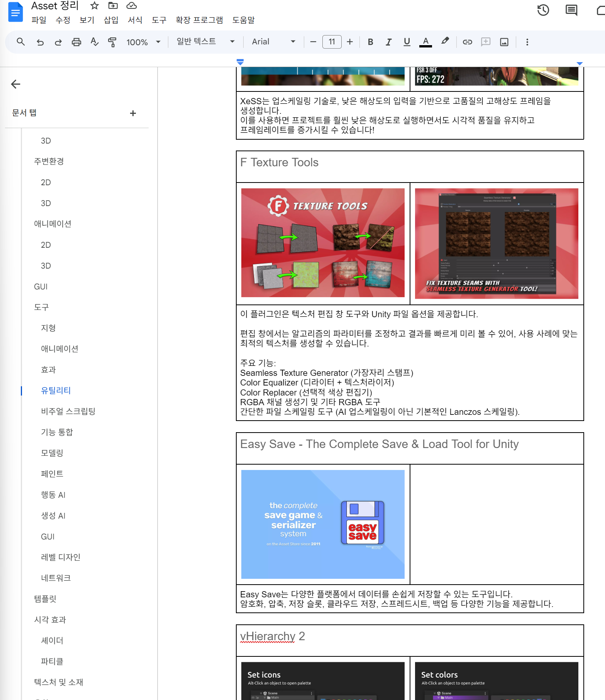605x700 pixels.
Task: Decrease font size with minus button
Action: [x=313, y=42]
